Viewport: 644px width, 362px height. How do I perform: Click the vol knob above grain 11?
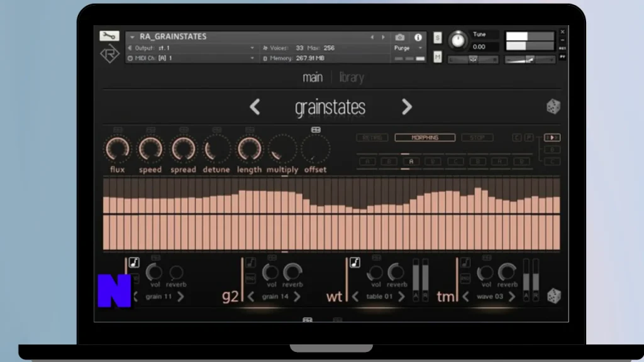pyautogui.click(x=155, y=271)
